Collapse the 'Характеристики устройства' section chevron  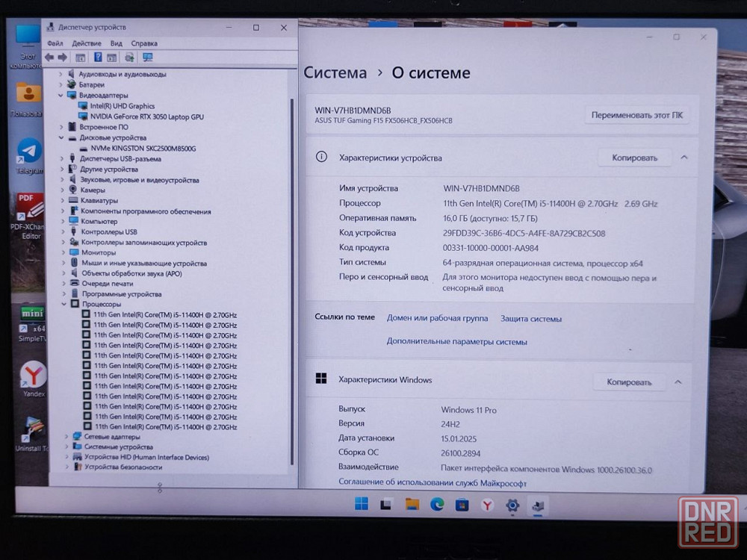684,157
